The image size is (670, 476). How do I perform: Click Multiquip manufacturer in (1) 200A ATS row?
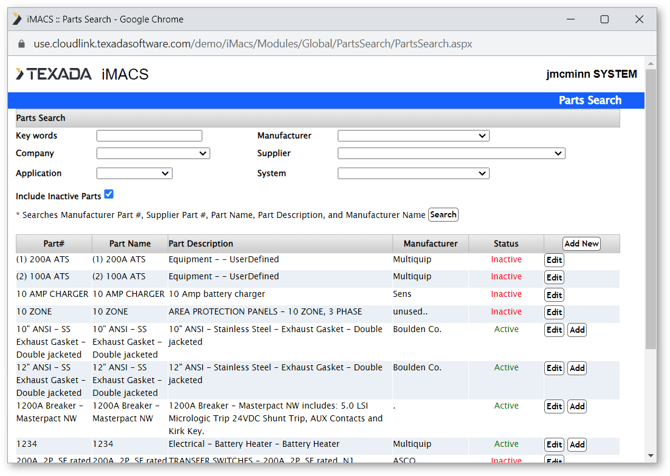(x=412, y=259)
